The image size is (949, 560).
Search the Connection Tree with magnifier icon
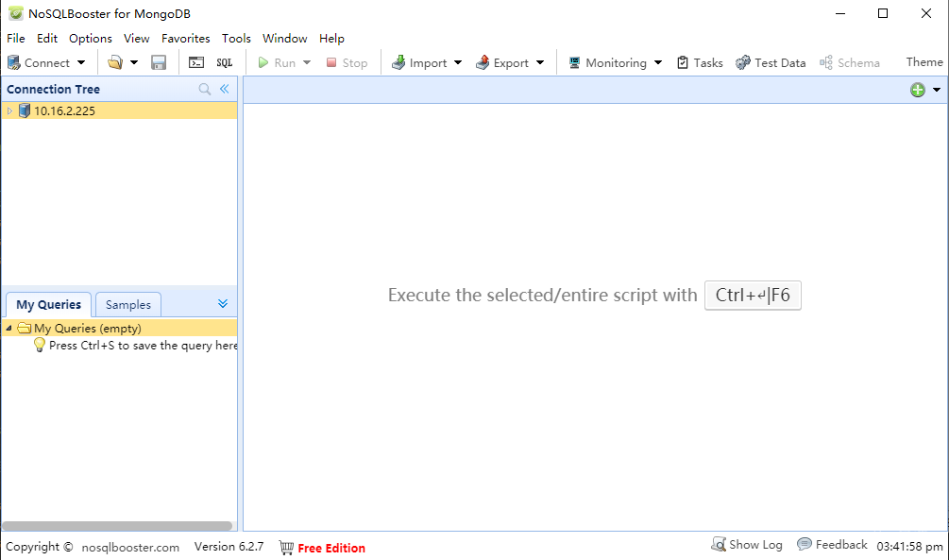205,90
